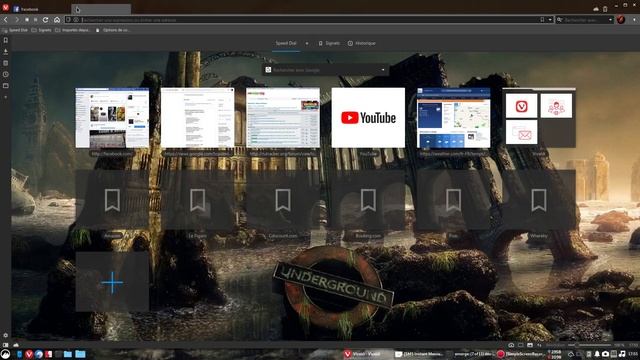640x360 pixels.
Task: Open page actions icon in status bar
Action: (x=539, y=345)
